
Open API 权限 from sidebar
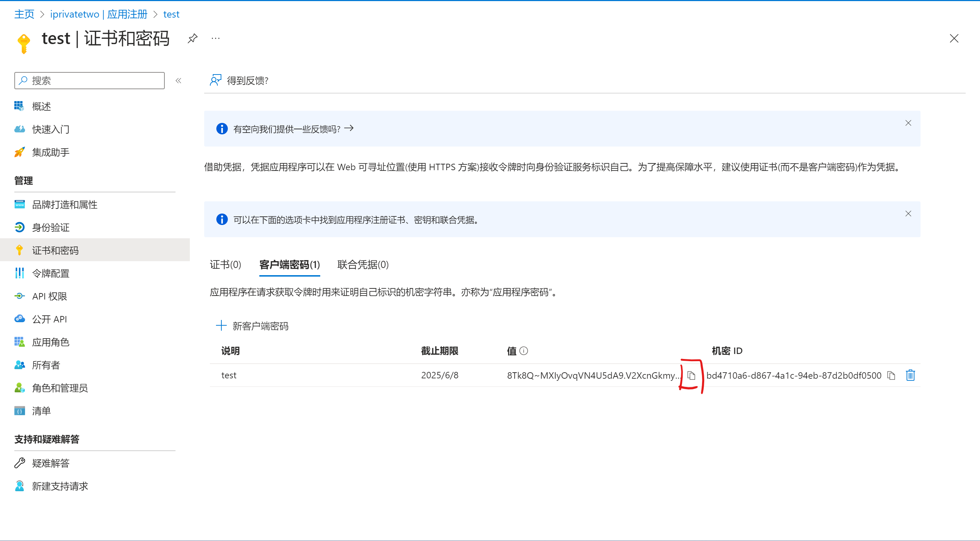49,296
